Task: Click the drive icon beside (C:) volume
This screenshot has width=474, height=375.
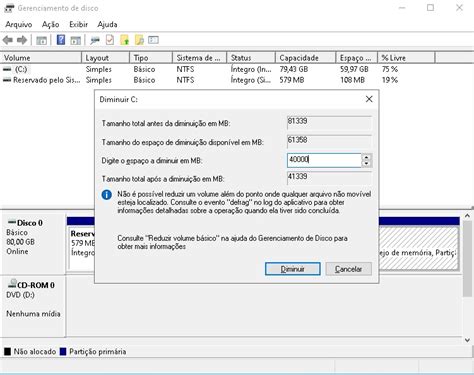Action: [x=7, y=69]
